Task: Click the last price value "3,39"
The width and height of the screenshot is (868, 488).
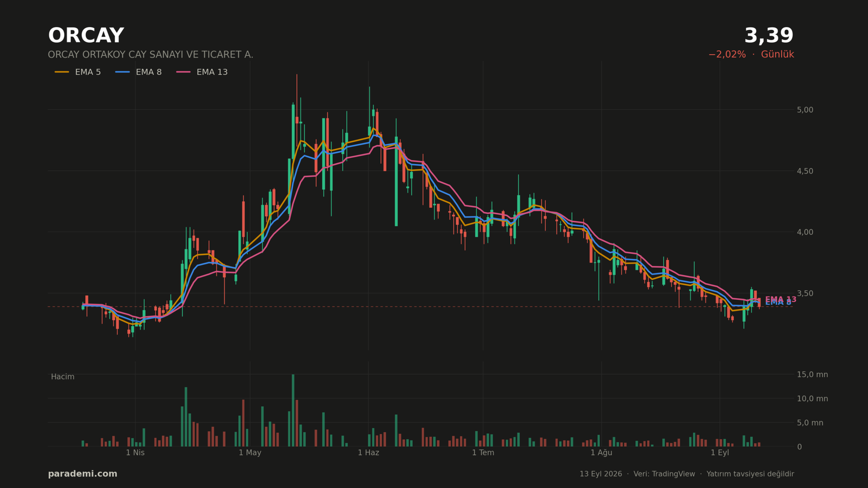Action: pos(769,36)
